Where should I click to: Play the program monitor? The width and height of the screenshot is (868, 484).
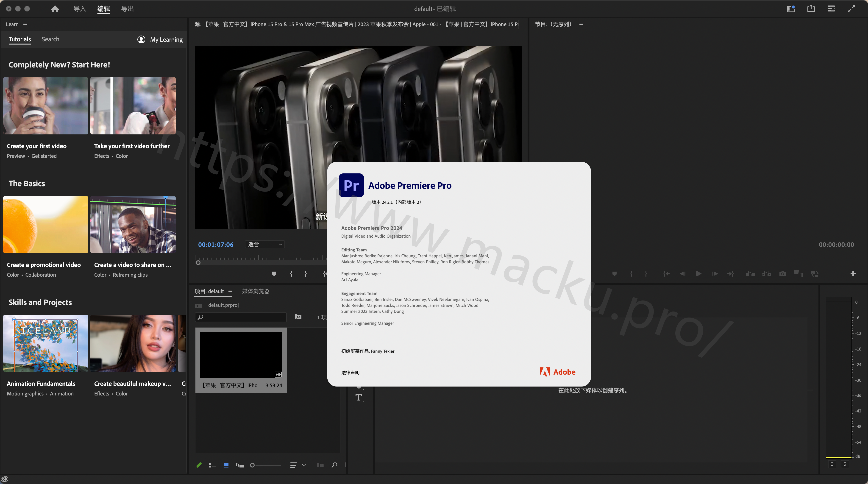coord(698,274)
